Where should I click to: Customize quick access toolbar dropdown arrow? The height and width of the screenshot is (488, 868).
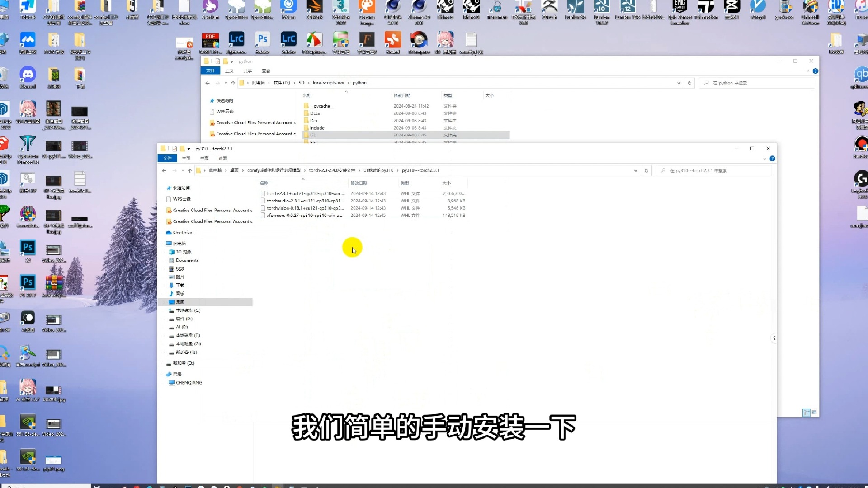[x=189, y=149]
